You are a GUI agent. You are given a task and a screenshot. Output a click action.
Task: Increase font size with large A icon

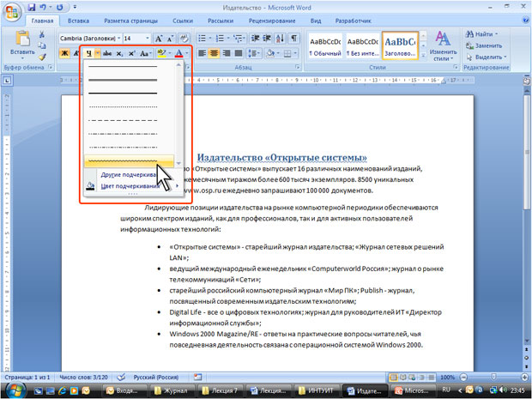coord(159,39)
